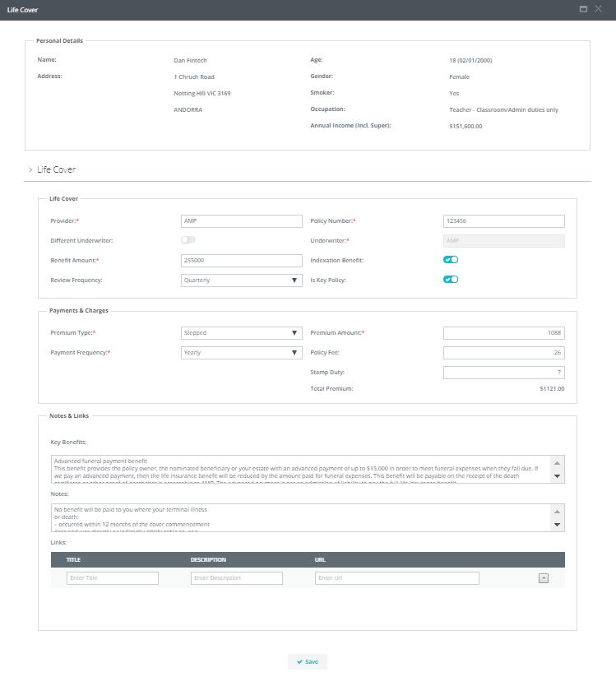Collapse the Life Cover section chevron
This screenshot has height=686, width=616.
tap(30, 169)
